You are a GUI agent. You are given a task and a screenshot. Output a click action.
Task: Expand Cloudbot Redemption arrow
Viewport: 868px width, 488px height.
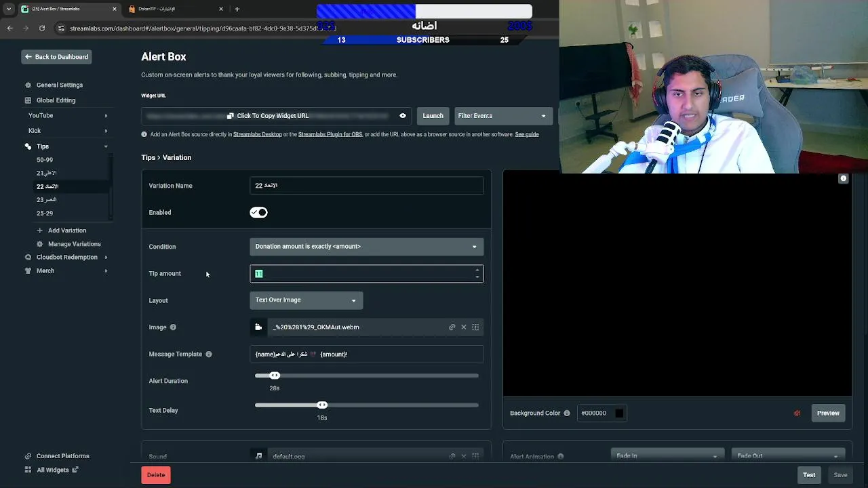pyautogui.click(x=106, y=258)
